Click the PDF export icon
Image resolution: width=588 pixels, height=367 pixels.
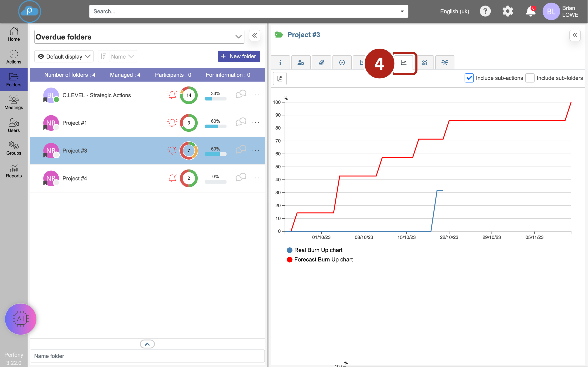click(280, 78)
